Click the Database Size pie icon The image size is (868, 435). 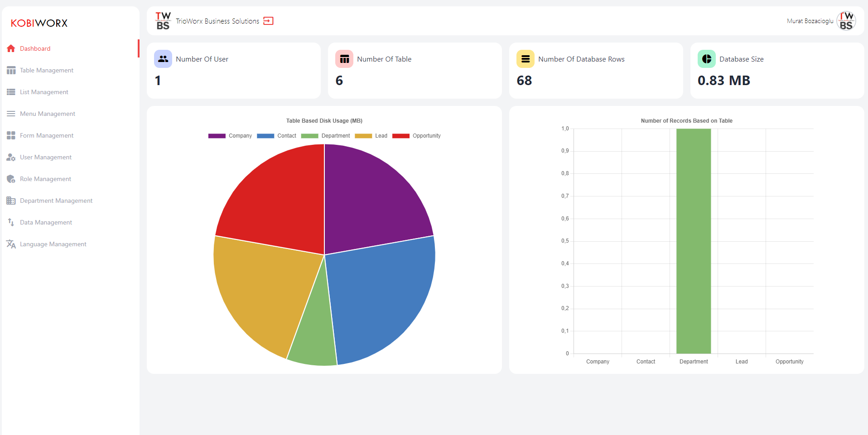click(x=707, y=59)
